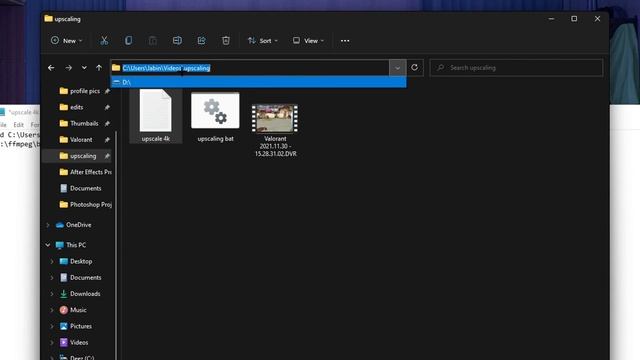Refresh the upscaling folder
640x360 pixels.
415,68
